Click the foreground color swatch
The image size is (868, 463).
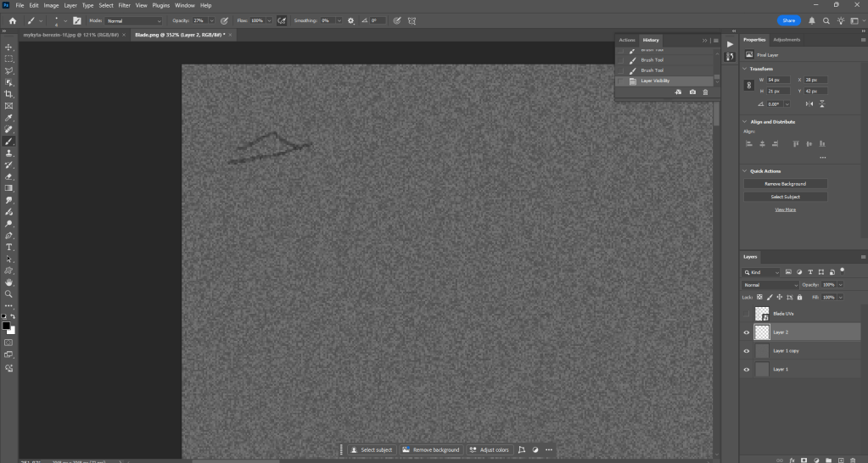coord(6,326)
